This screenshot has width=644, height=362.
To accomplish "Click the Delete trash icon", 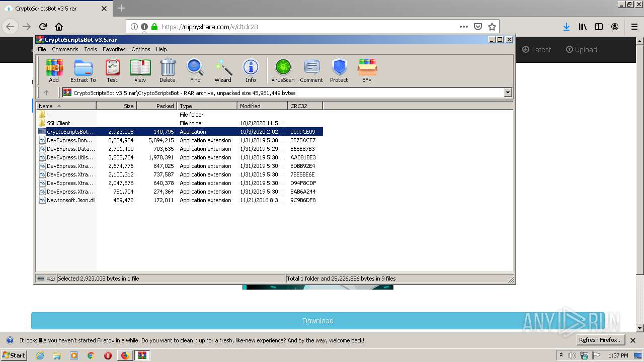I will (168, 70).
